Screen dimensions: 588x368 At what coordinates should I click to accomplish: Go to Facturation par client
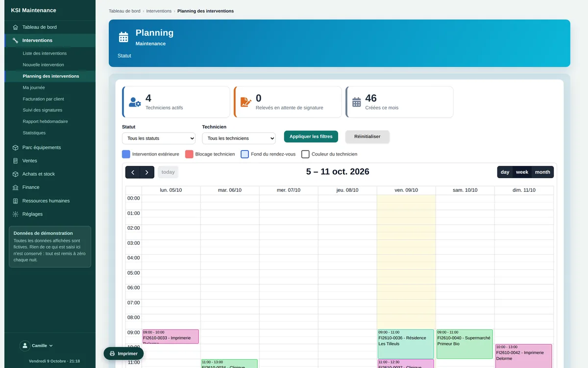coord(43,99)
